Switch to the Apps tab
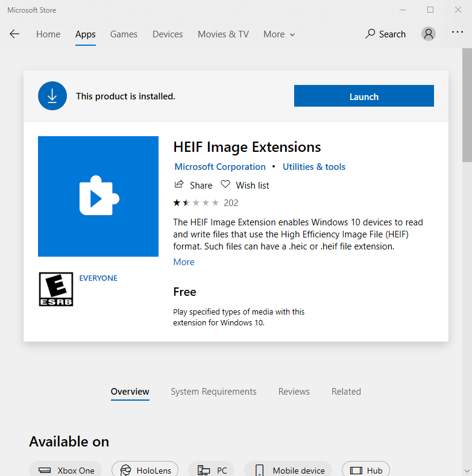472x476 pixels. click(x=86, y=34)
